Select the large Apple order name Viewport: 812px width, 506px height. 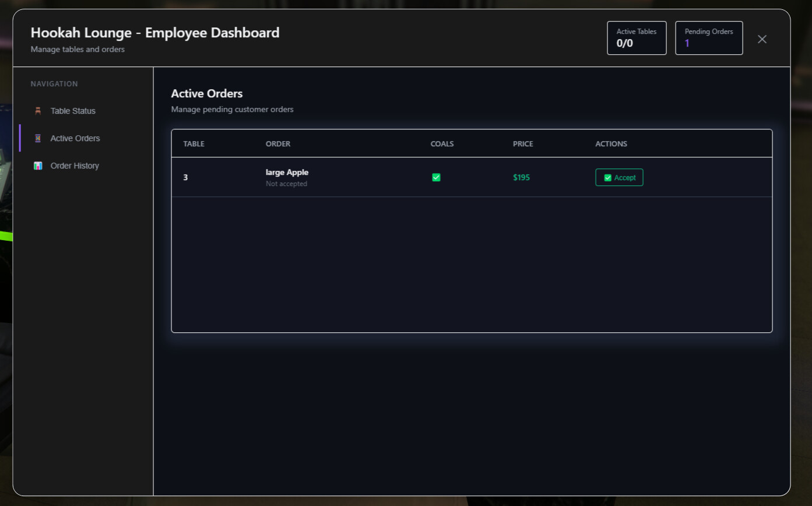point(287,172)
